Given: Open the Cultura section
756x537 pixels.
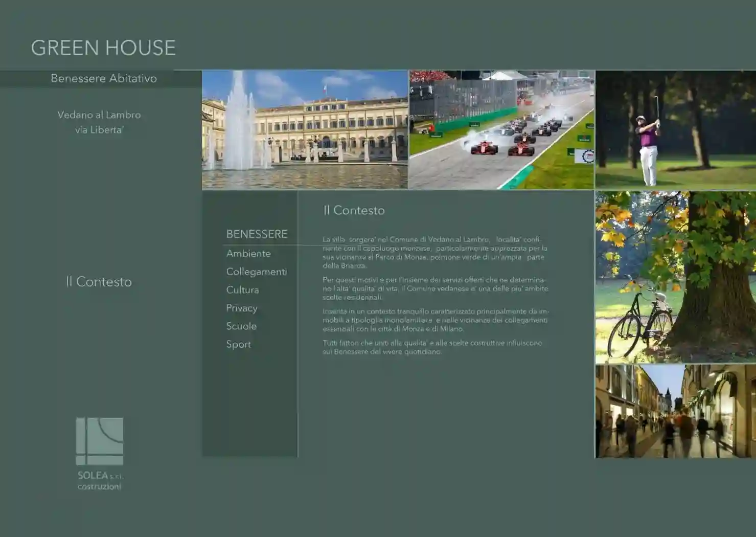Looking at the screenshot, I should click(x=242, y=290).
